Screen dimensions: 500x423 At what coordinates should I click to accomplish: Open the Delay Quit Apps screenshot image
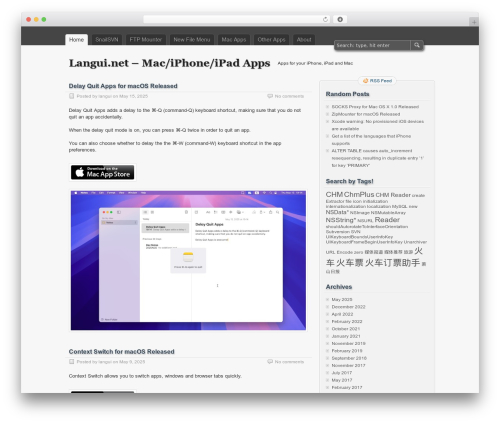click(x=188, y=260)
